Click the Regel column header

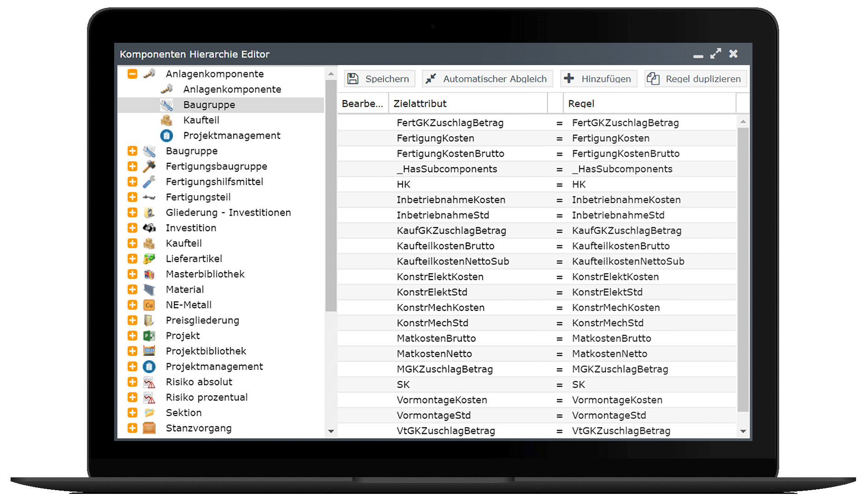(x=649, y=103)
